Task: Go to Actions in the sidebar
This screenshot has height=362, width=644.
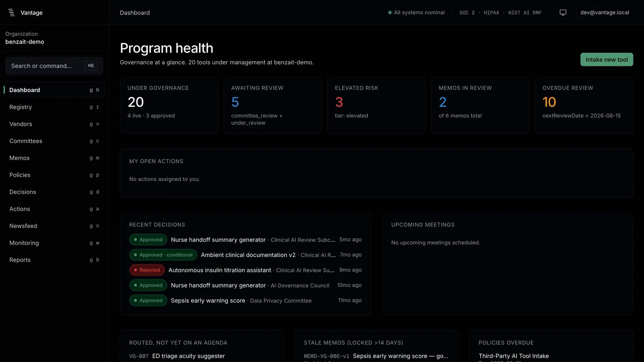Action: pyautogui.click(x=54, y=209)
